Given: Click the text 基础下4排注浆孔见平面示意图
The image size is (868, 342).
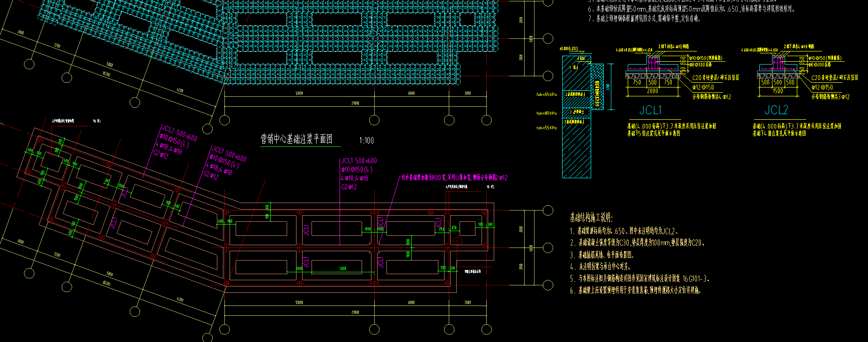Looking at the screenshot, I should click(x=779, y=133).
